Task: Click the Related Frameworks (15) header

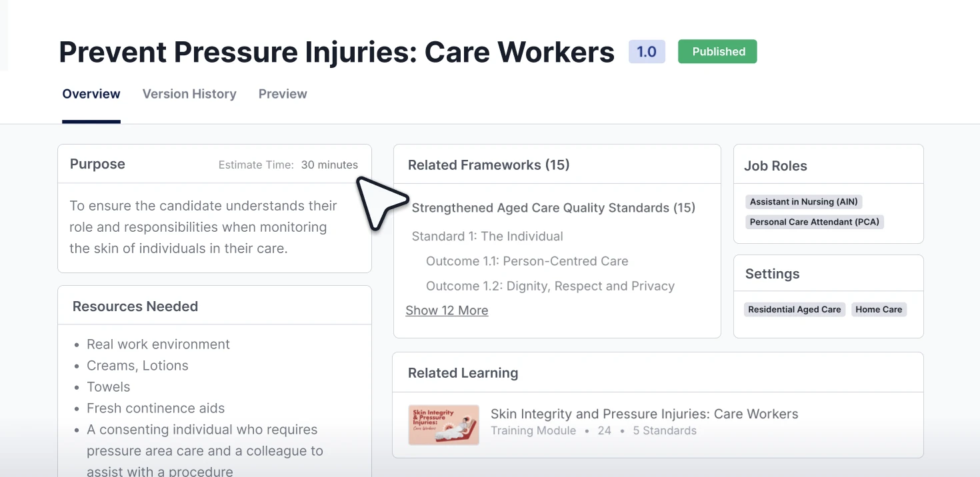Action: [x=489, y=165]
